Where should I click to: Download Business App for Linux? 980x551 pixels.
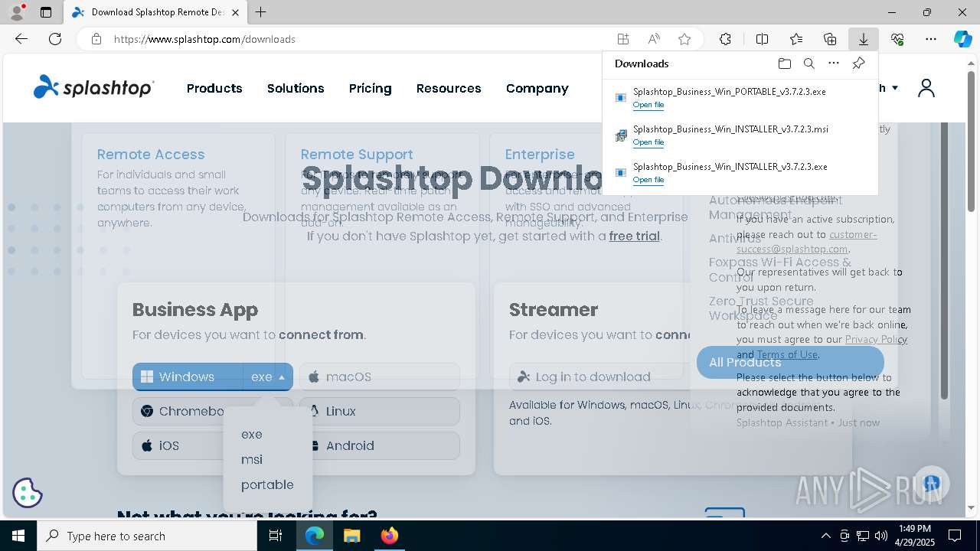(x=380, y=411)
